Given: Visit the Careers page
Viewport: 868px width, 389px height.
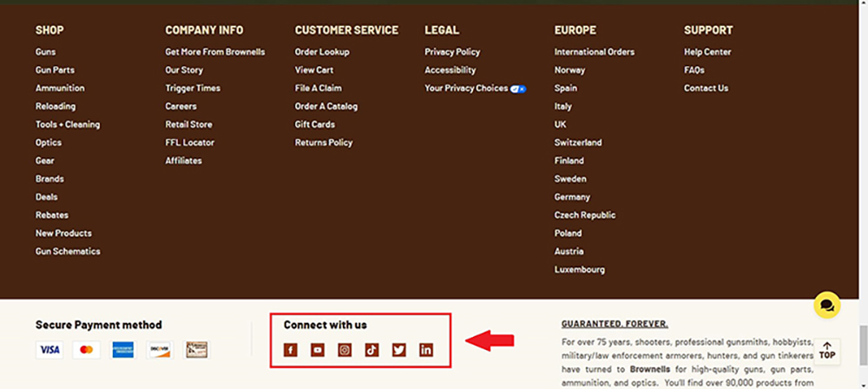Looking at the screenshot, I should coord(181,107).
